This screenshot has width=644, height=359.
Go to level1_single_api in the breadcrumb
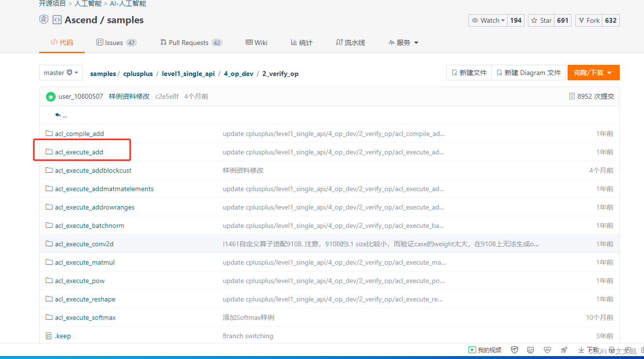point(188,74)
